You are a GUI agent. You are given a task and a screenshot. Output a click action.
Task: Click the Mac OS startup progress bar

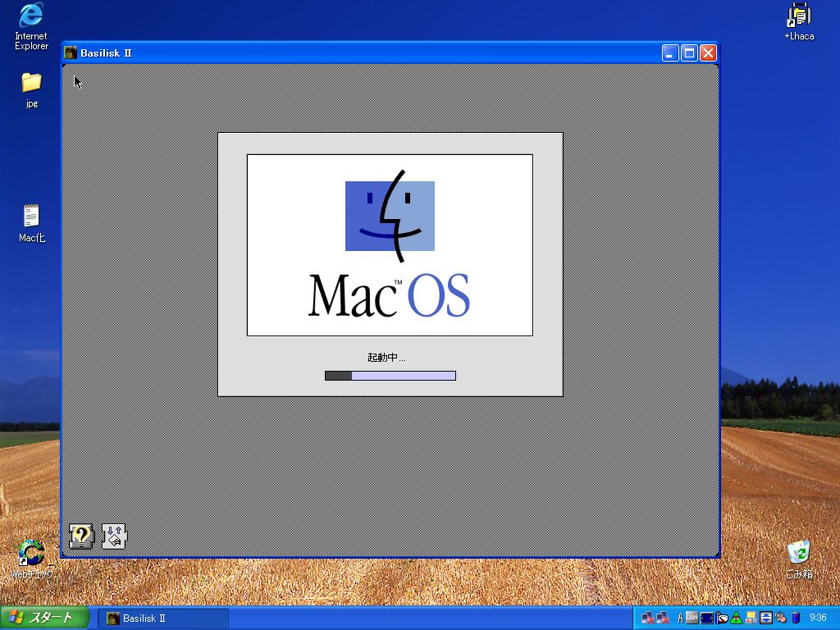[x=390, y=376]
